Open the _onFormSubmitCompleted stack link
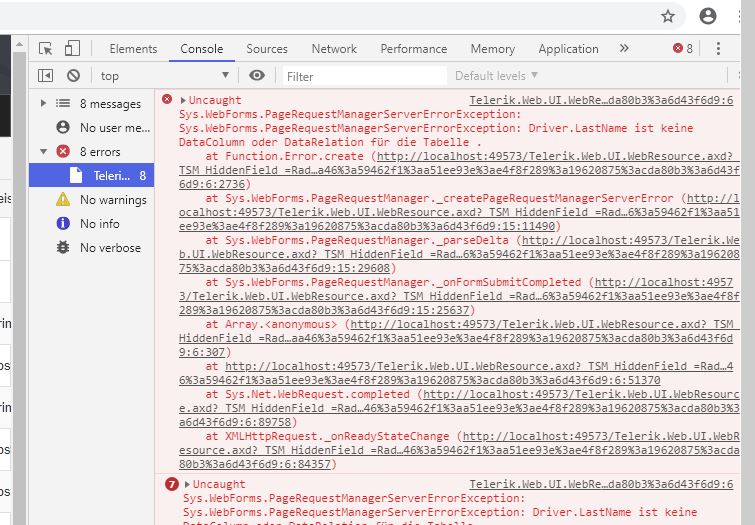Screen dimensions: 755x525 (x=459, y=296)
